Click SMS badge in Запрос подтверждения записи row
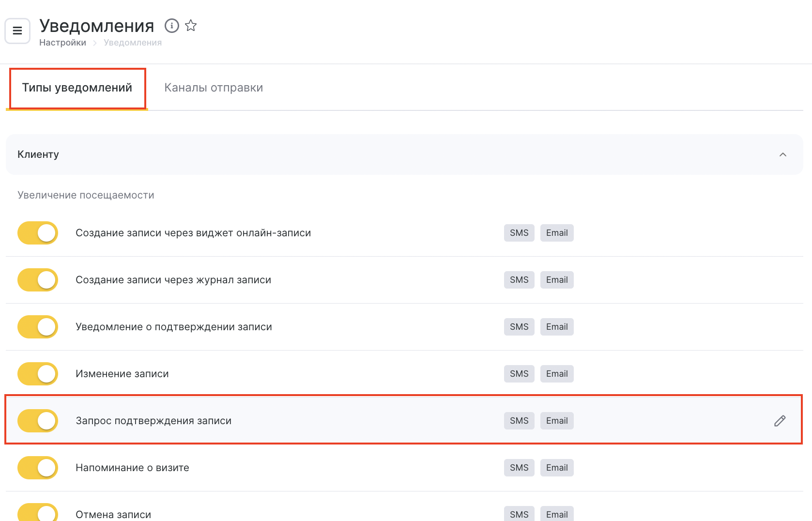The width and height of the screenshot is (812, 521). click(x=519, y=421)
